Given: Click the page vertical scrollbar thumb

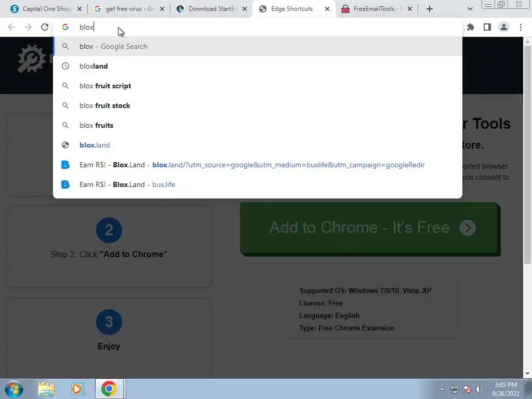Looking at the screenshot, I should pos(527,154).
